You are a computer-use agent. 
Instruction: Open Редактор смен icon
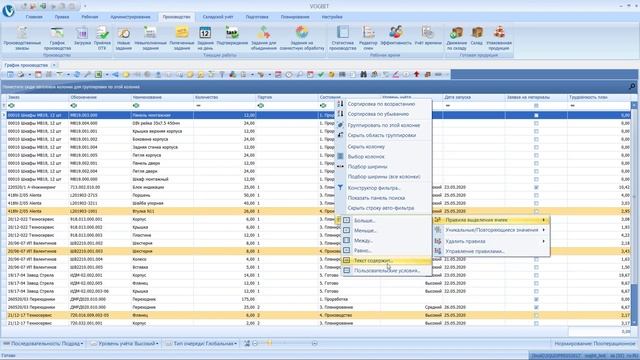coord(368,38)
